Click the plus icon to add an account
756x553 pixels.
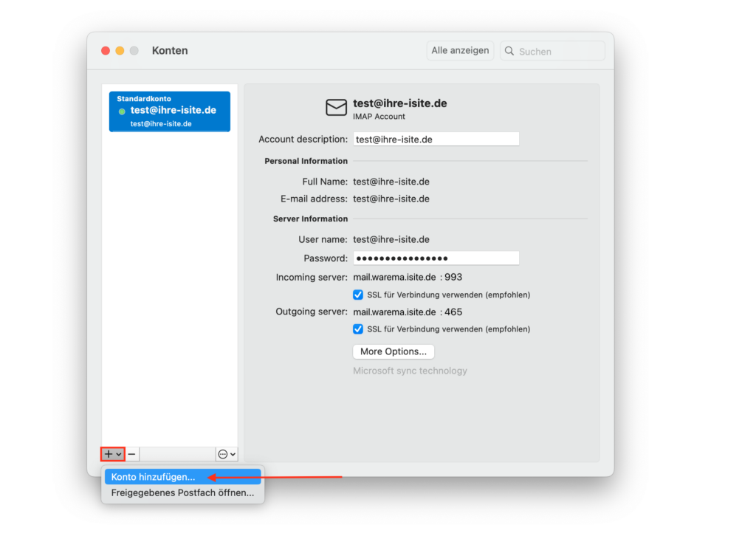109,454
